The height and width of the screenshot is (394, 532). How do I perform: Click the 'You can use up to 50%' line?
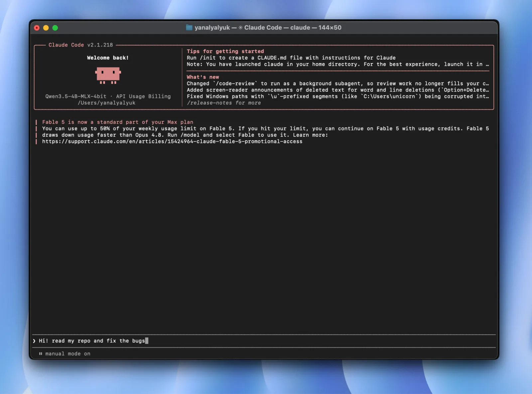[265, 129]
